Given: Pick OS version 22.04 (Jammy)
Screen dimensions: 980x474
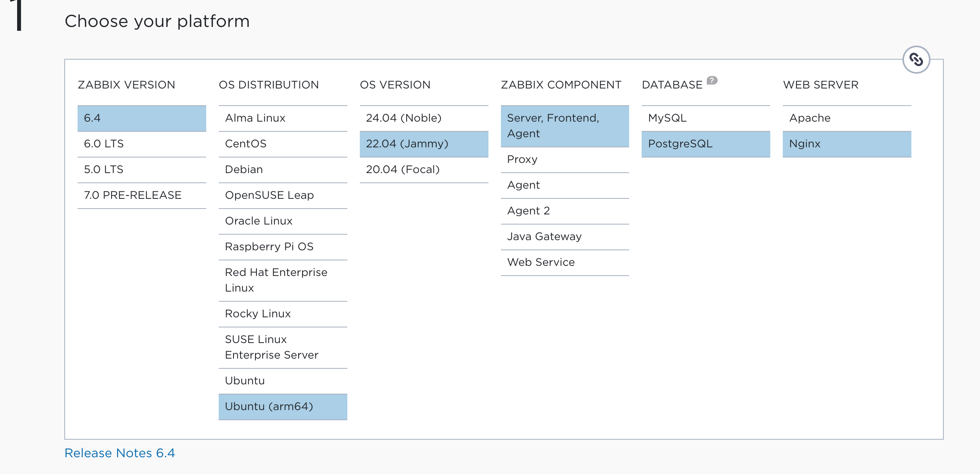Looking at the screenshot, I should (424, 144).
